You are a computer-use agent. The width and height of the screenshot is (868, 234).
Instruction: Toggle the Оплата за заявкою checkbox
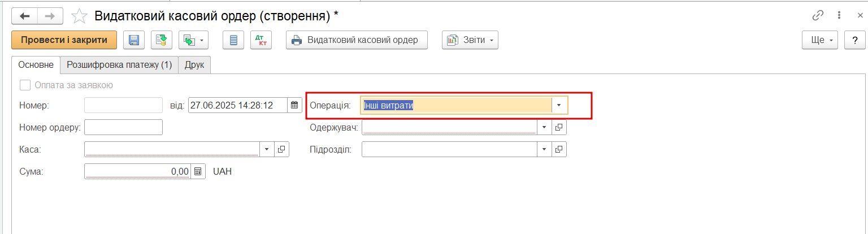click(25, 85)
